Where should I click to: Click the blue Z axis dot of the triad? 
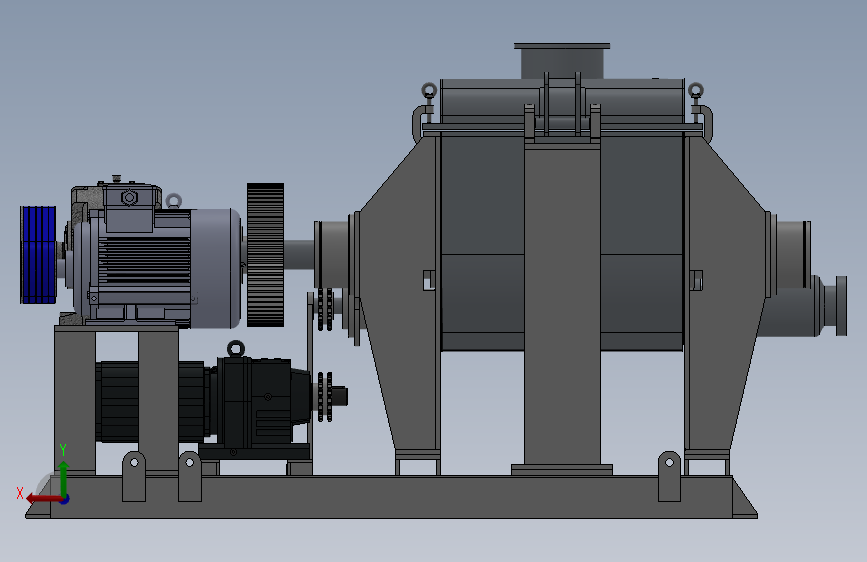[x=65, y=499]
